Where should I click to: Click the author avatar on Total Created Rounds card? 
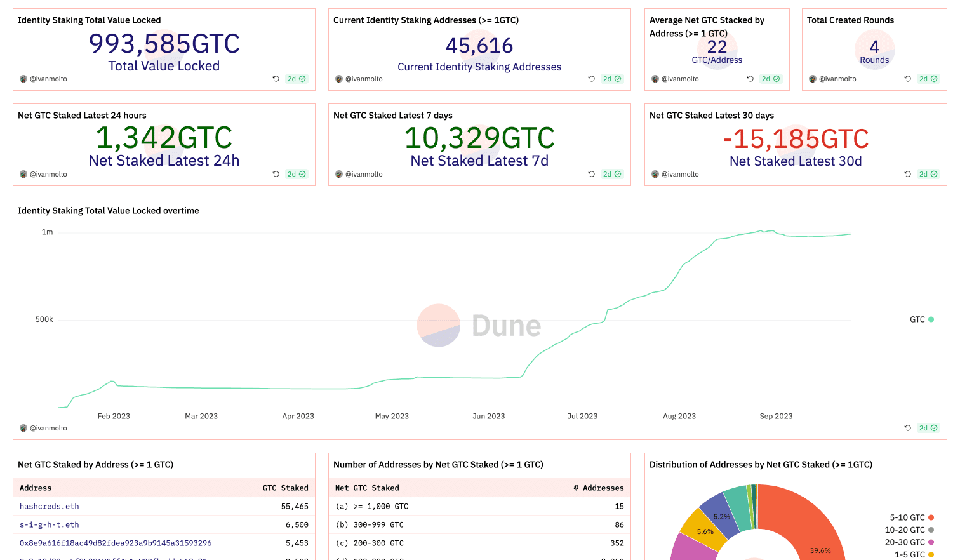(813, 79)
